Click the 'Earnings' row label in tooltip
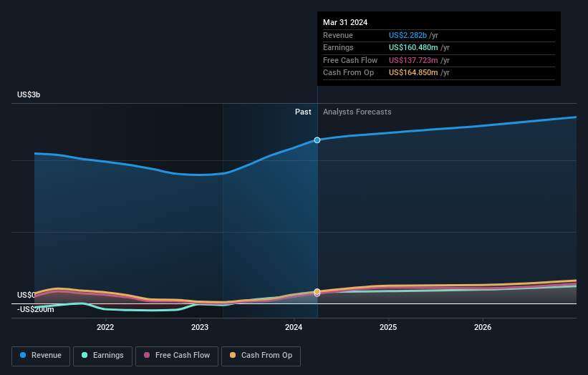The width and height of the screenshot is (588, 375). (338, 47)
